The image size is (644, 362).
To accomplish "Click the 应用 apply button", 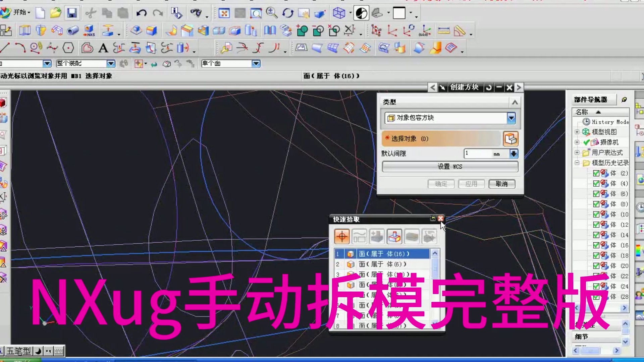I will tap(471, 184).
